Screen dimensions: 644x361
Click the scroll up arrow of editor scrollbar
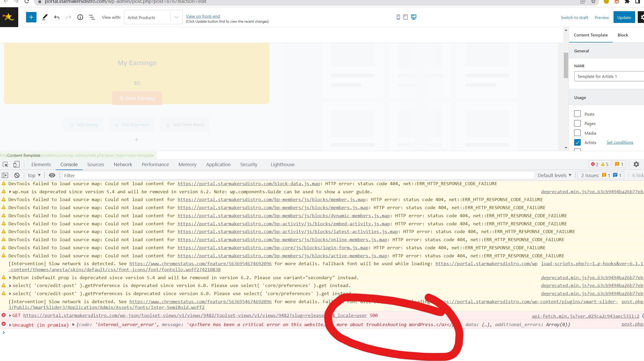[566, 30]
